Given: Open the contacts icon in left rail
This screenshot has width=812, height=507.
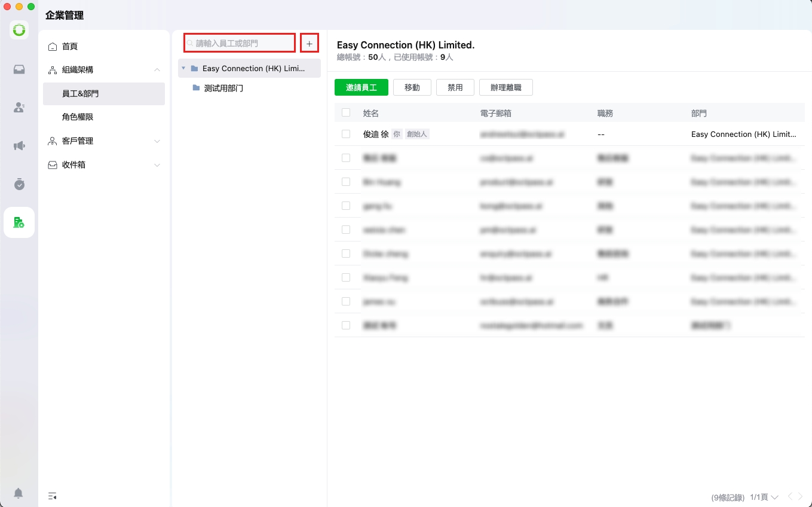Looking at the screenshot, I should pyautogui.click(x=19, y=108).
